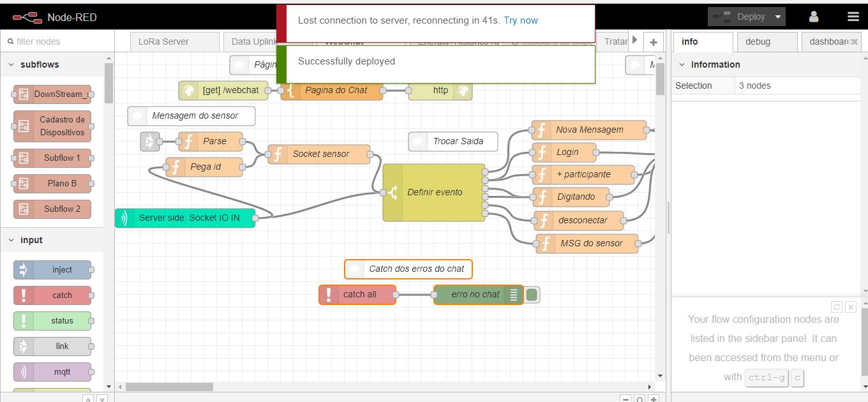This screenshot has height=402, width=868.
Task: Select the status node in the palette
Action: pyautogui.click(x=53, y=320)
